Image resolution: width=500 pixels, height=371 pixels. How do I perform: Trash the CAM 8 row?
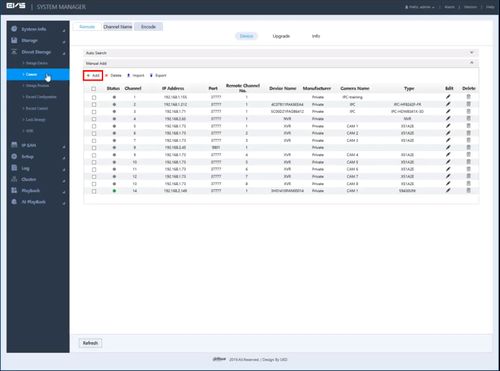(468, 183)
